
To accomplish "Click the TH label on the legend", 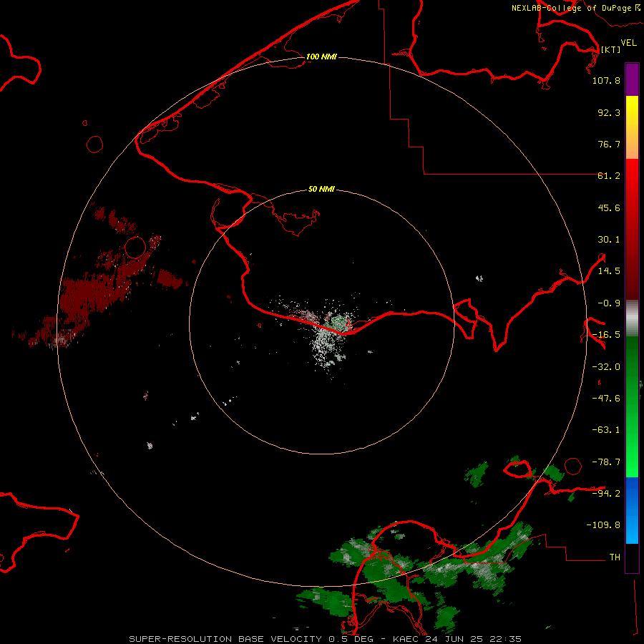I will tap(615, 557).
